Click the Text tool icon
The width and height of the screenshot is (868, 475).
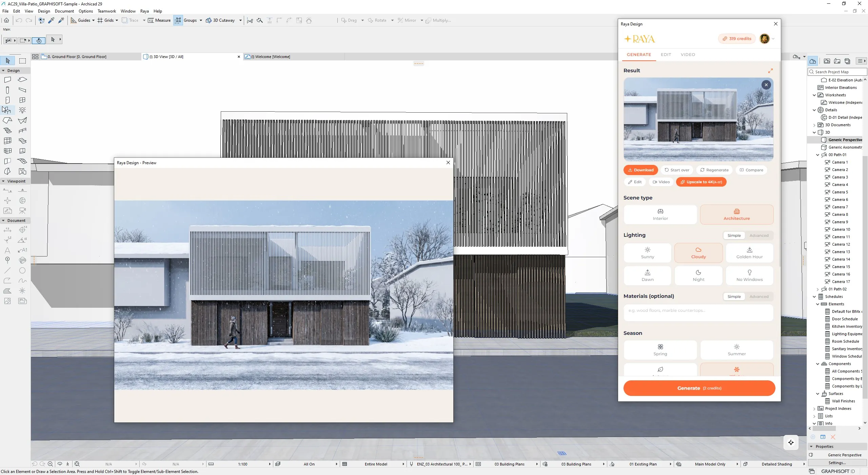(7, 250)
